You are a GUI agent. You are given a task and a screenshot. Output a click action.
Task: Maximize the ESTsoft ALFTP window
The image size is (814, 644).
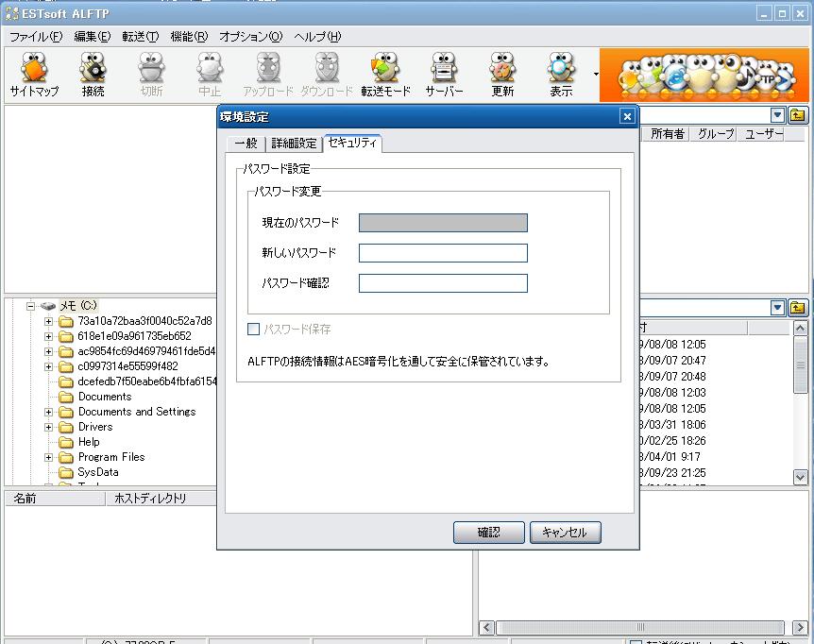click(782, 13)
